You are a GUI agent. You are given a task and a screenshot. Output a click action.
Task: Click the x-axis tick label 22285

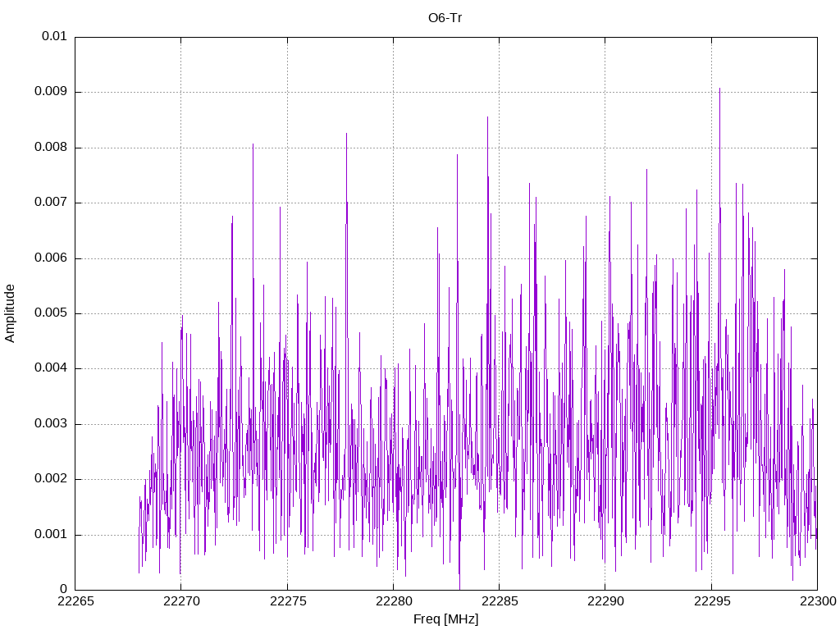click(x=500, y=601)
